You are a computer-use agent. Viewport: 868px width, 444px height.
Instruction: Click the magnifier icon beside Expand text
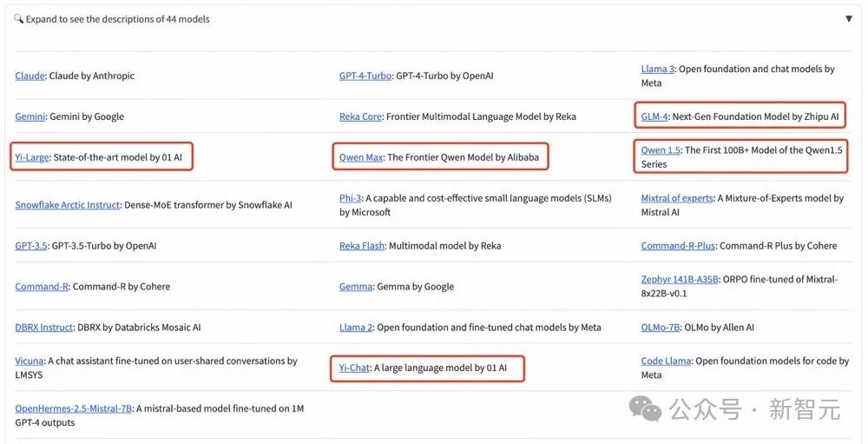coord(18,19)
